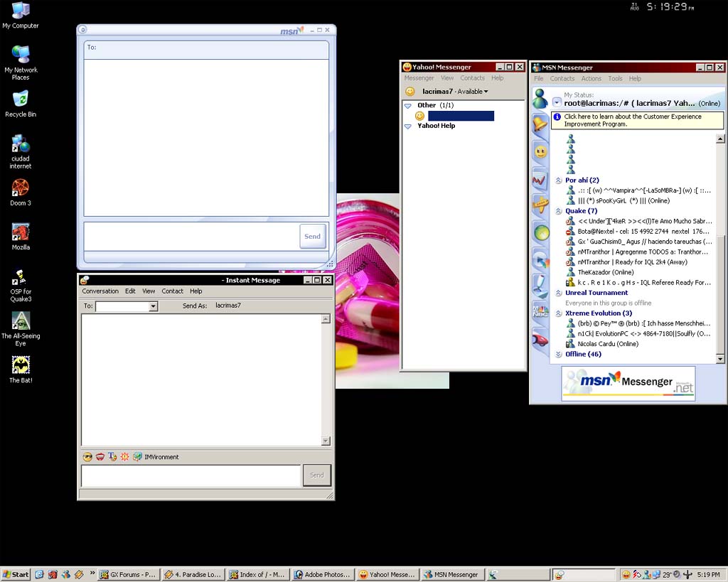Open the Actions menu in MSN Messenger
This screenshot has height=582, width=728.
591,78
